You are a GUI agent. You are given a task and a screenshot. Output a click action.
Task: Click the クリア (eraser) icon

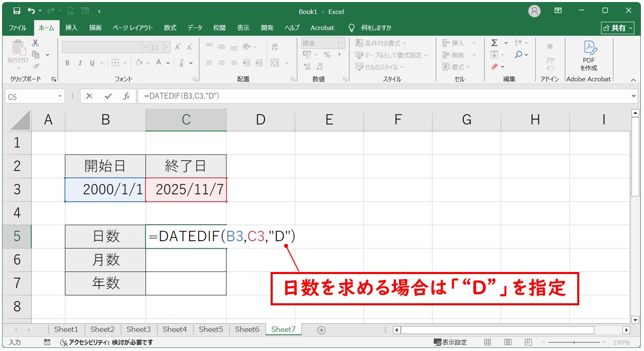496,66
